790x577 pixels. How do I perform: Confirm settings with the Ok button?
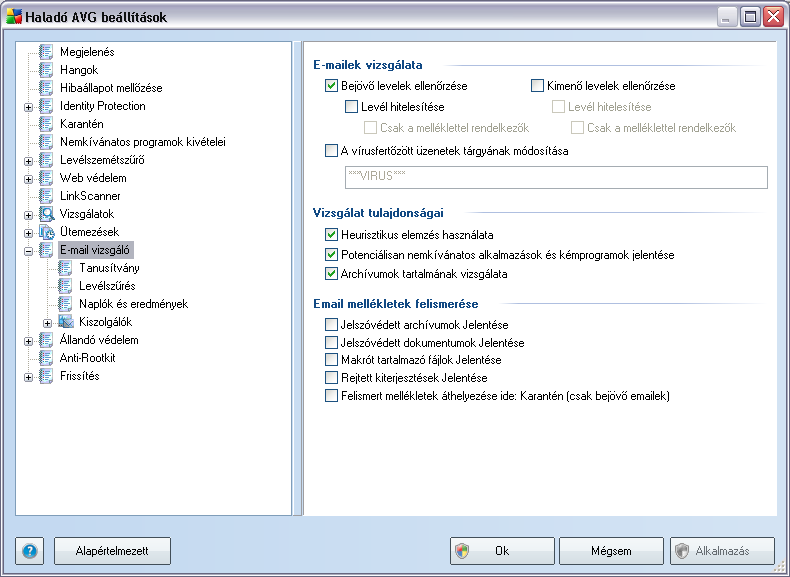click(x=502, y=551)
